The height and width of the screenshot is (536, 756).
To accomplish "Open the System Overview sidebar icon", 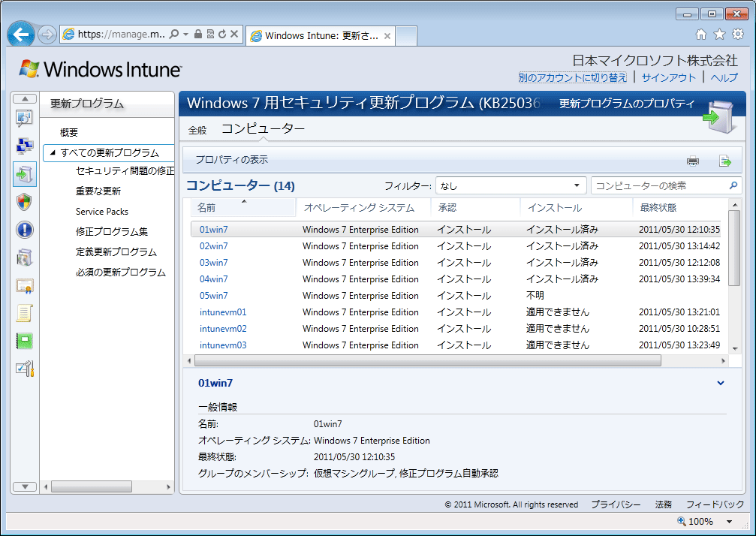I will [24, 118].
